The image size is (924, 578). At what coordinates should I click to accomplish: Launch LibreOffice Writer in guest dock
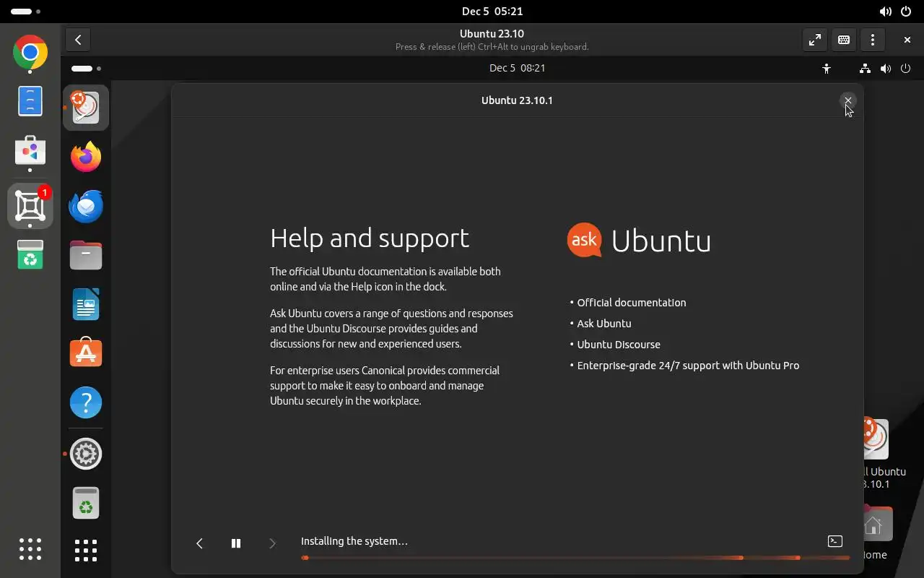pyautogui.click(x=86, y=304)
